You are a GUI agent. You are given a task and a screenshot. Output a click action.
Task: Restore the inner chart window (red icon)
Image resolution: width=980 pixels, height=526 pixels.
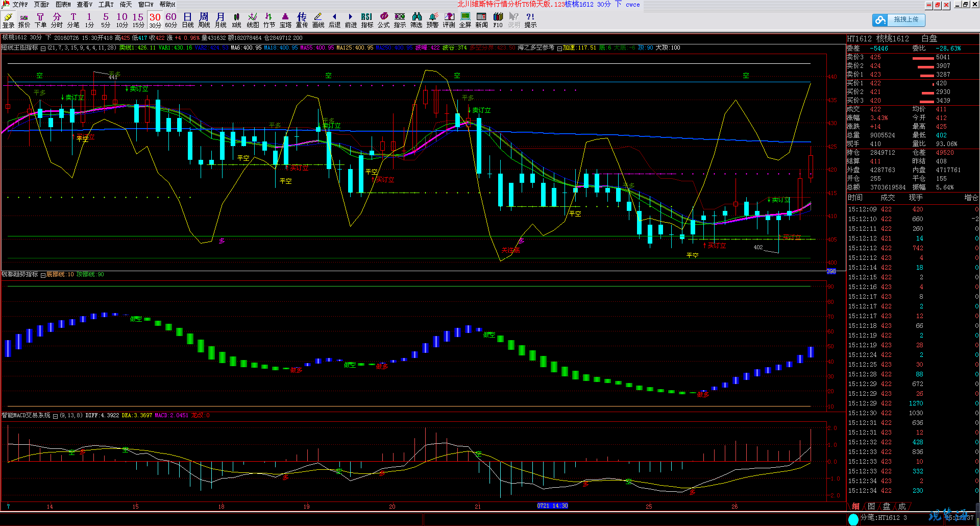938,5
